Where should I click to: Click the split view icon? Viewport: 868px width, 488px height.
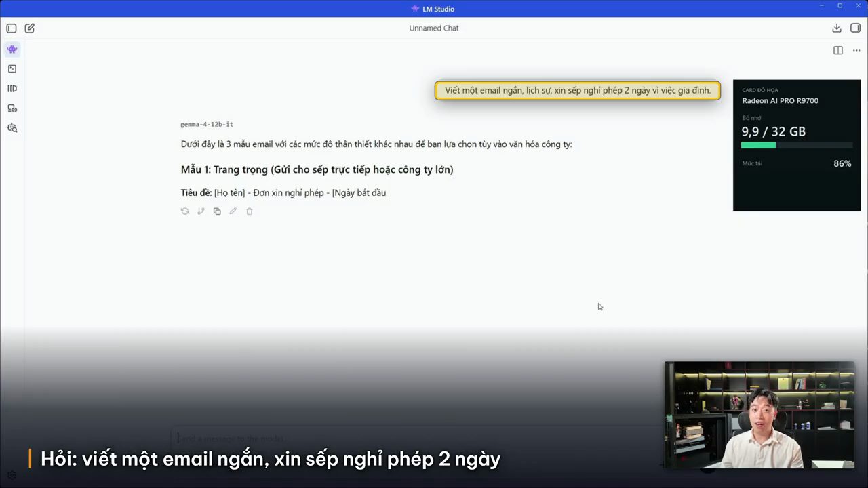838,51
